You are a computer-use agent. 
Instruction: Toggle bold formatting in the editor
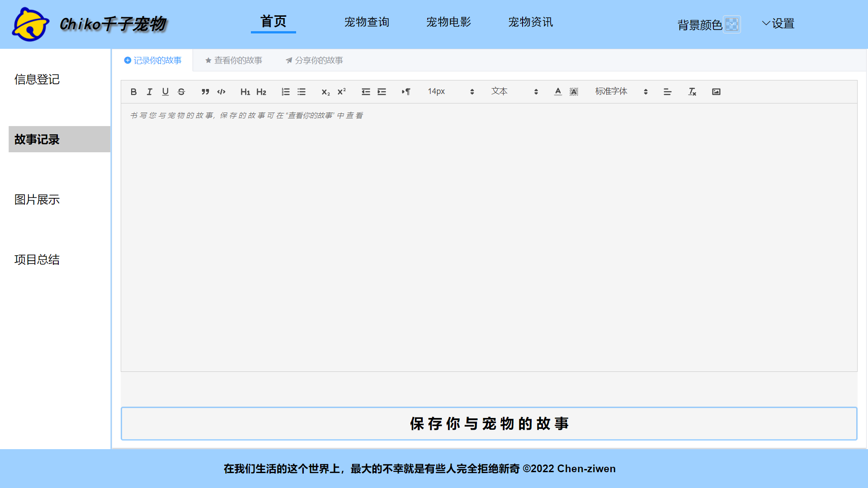point(133,92)
